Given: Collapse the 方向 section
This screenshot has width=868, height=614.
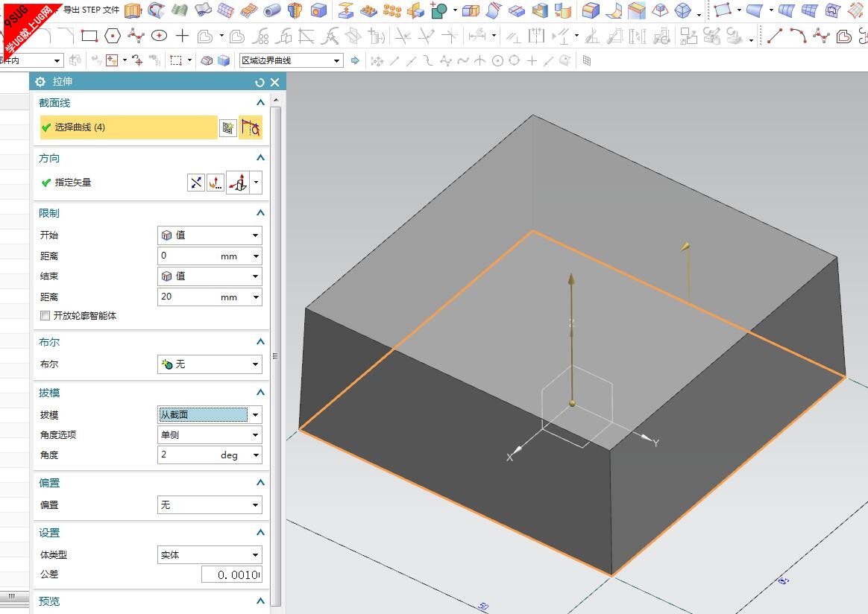Looking at the screenshot, I should coord(260,158).
